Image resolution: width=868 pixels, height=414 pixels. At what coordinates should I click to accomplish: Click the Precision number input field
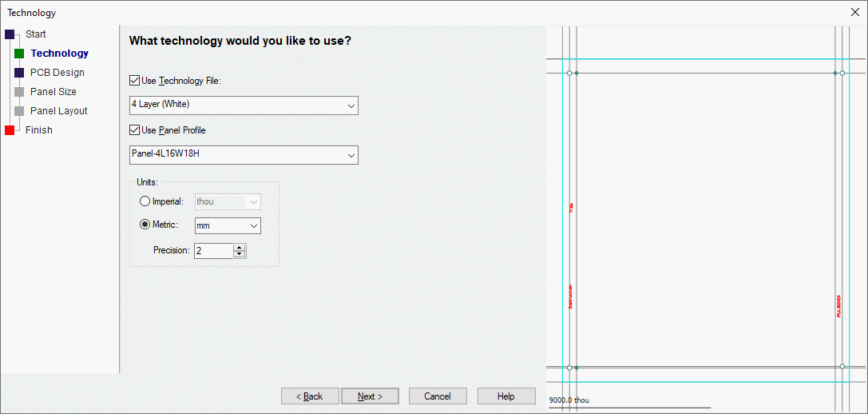pos(213,251)
